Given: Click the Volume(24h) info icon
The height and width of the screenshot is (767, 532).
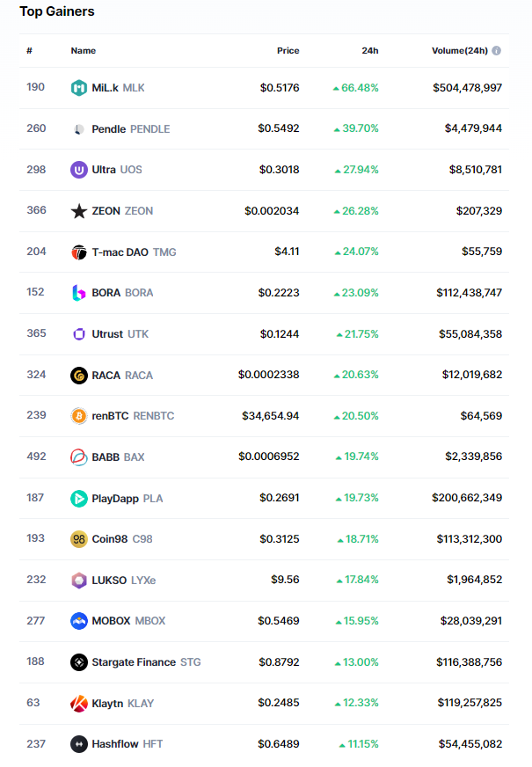Looking at the screenshot, I should (x=497, y=51).
